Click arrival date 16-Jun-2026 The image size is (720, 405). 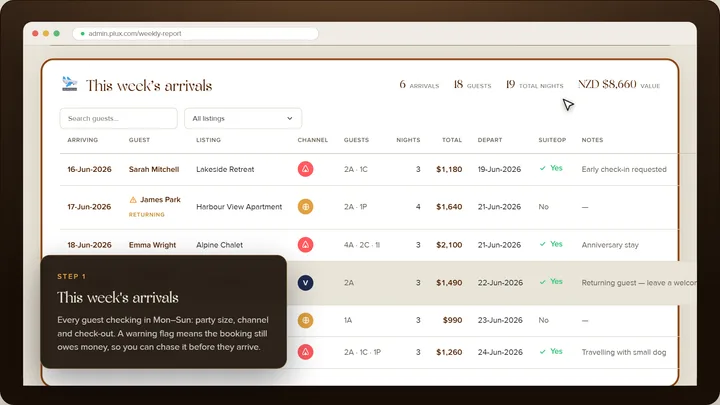click(x=89, y=169)
